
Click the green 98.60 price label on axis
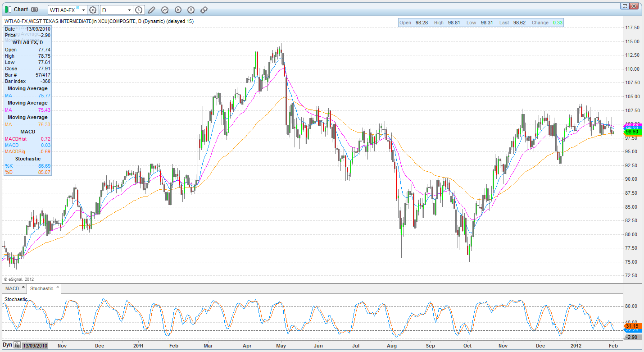point(632,132)
